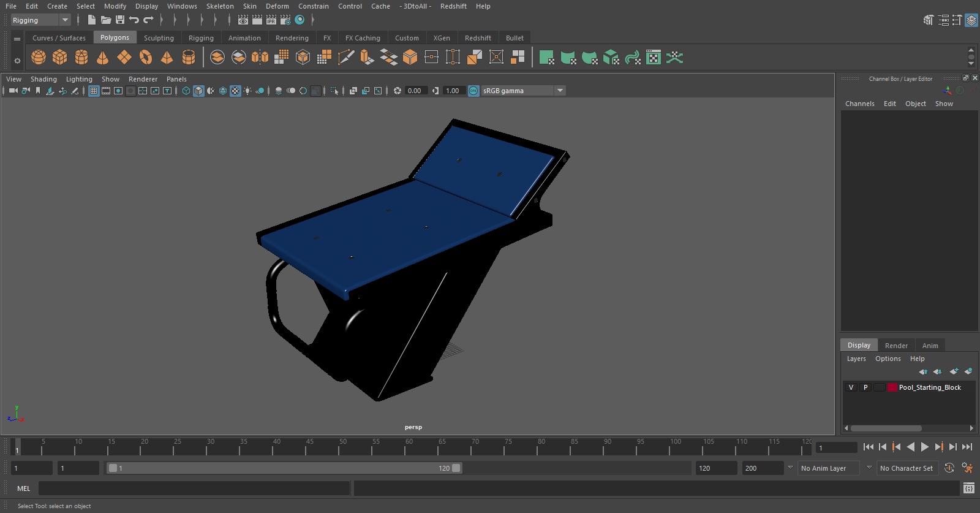980x513 pixels.
Task: Create a polygon sphere from the shelf
Action: pyautogui.click(x=39, y=58)
